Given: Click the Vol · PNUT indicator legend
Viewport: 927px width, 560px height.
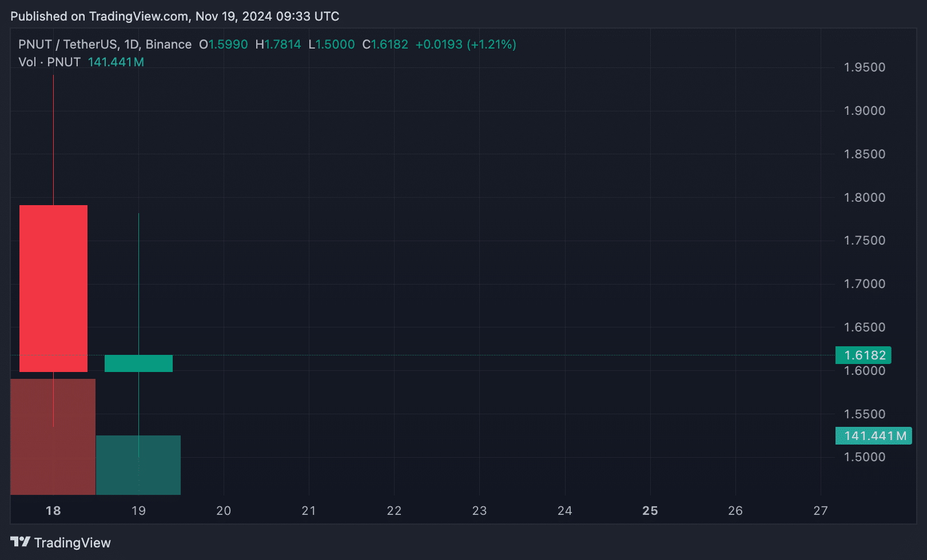Looking at the screenshot, I should [49, 62].
